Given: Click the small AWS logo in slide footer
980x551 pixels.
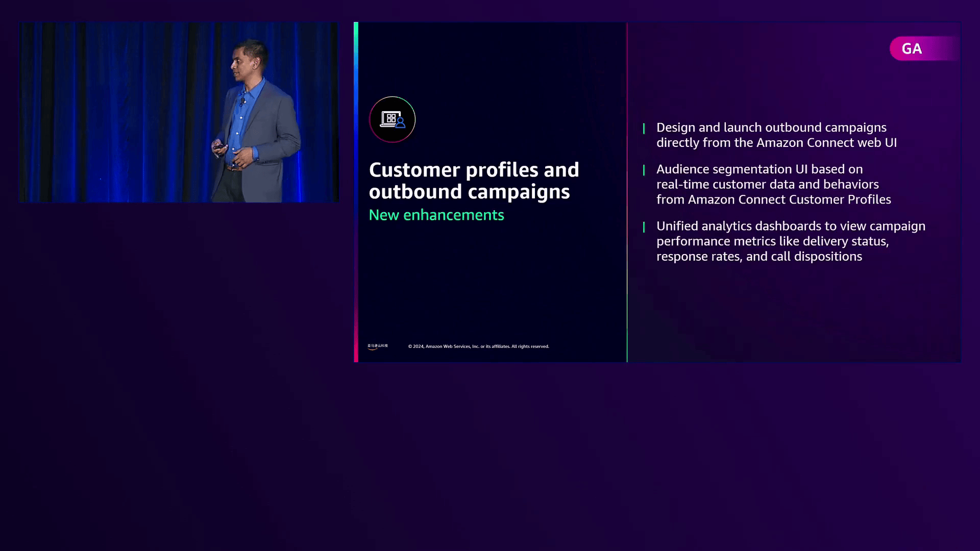Looking at the screenshot, I should coord(377,346).
